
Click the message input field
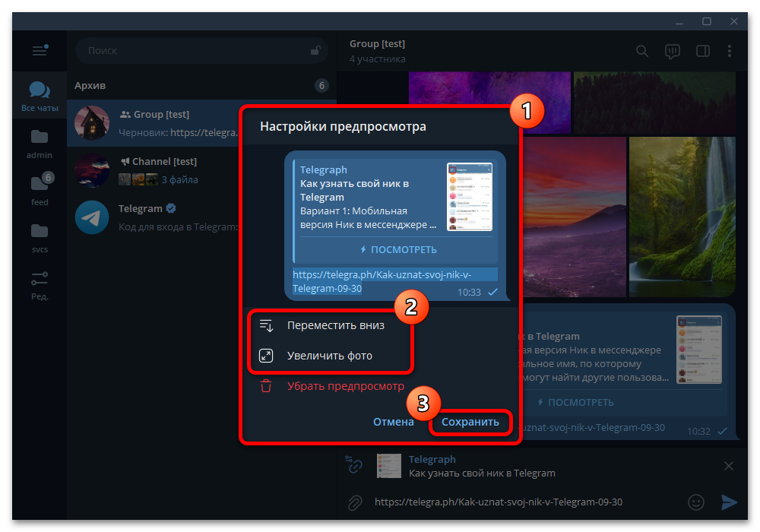tap(526, 502)
